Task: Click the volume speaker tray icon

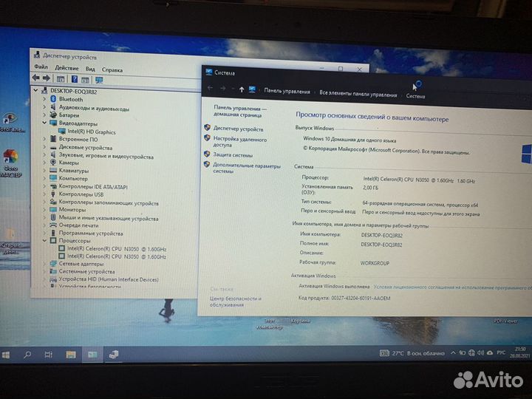Action: (480, 353)
